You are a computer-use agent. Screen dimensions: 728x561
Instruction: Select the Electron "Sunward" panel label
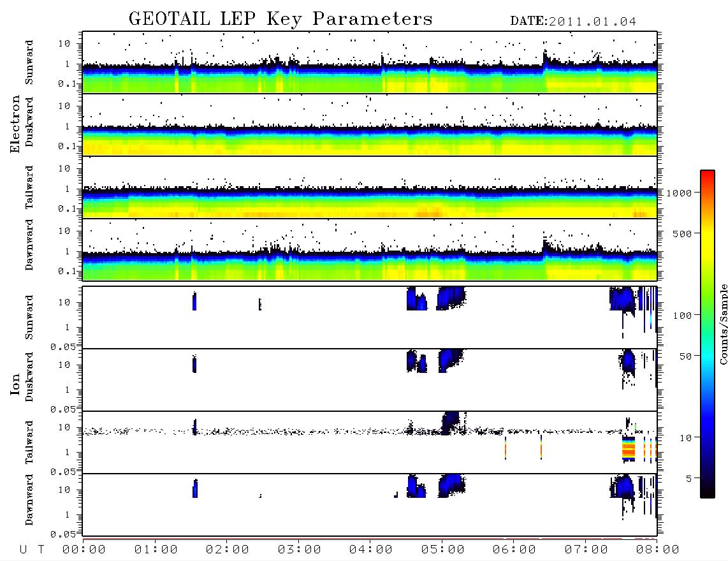coord(29,62)
